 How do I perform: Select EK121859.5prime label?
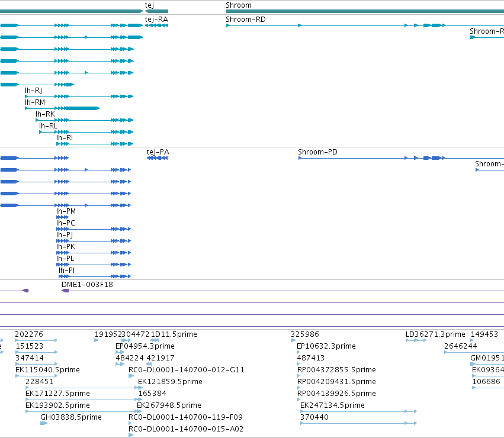pos(170,382)
